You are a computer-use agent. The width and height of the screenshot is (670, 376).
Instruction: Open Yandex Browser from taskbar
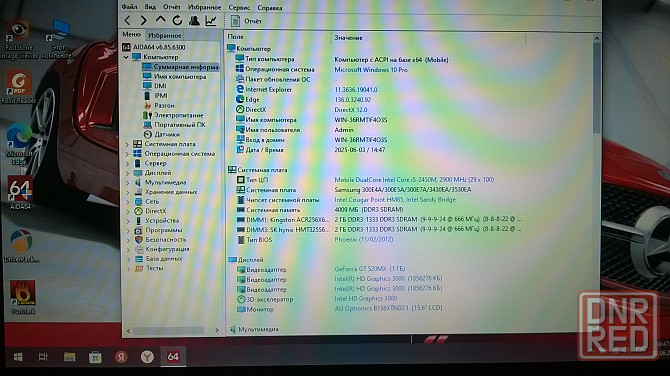pyautogui.click(x=147, y=357)
